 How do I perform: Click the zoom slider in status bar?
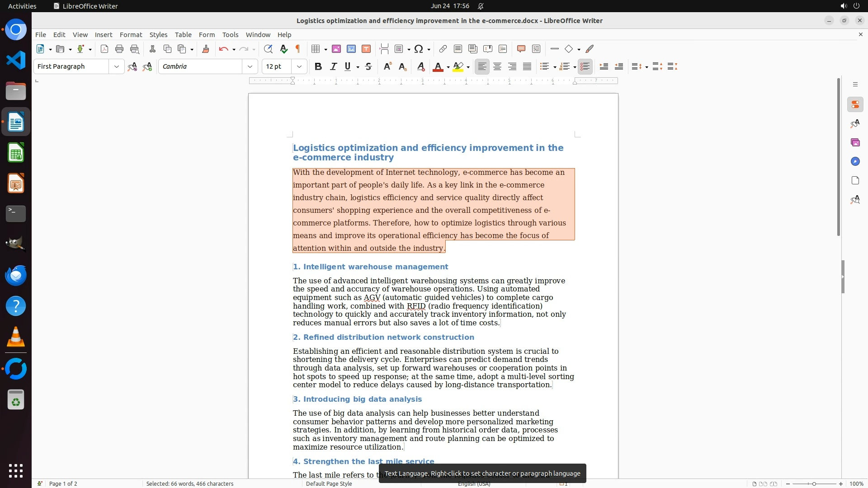814,484
